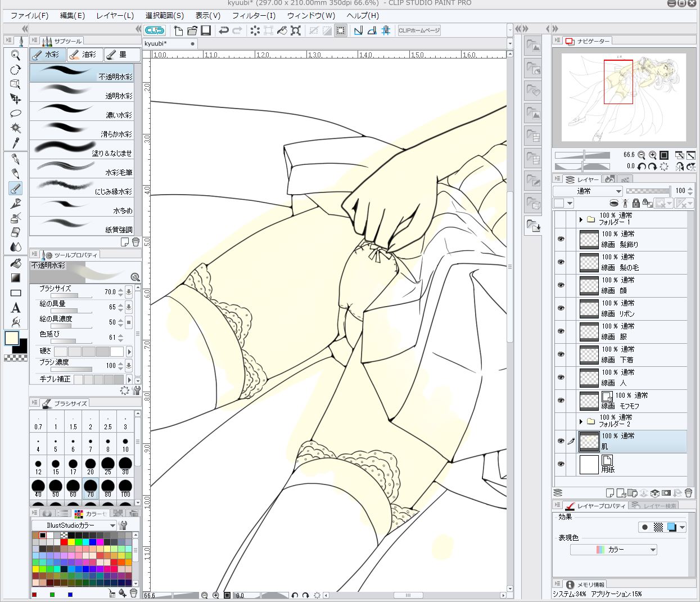The width and height of the screenshot is (700, 602).
Task: Choose the にじみ縁水彩 brush
Action: pos(82,188)
